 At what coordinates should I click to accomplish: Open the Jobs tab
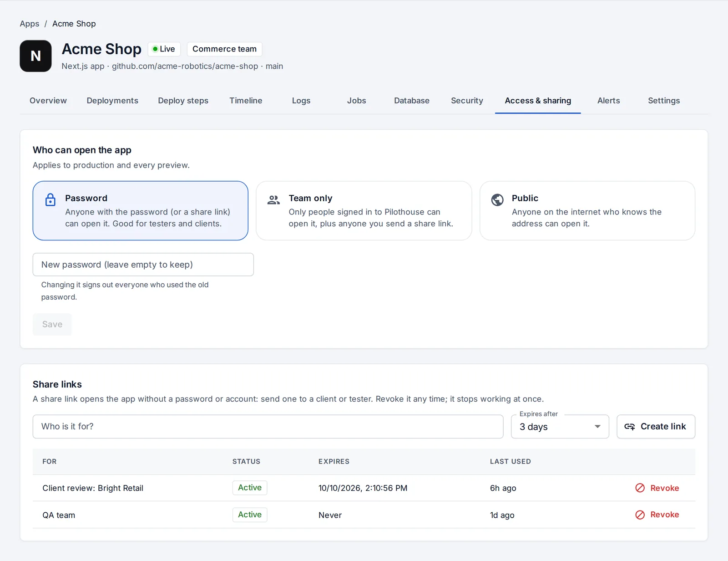tap(357, 101)
